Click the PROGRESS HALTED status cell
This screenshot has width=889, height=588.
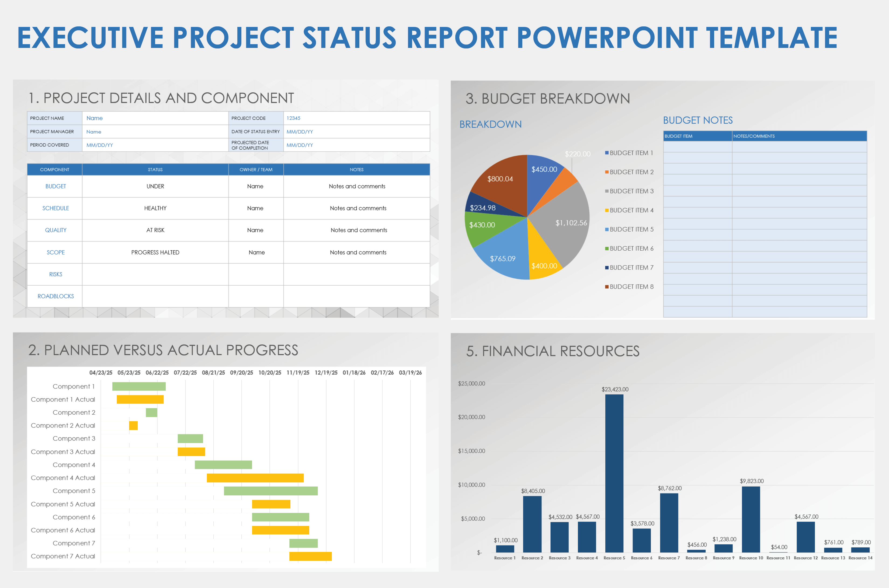point(155,252)
